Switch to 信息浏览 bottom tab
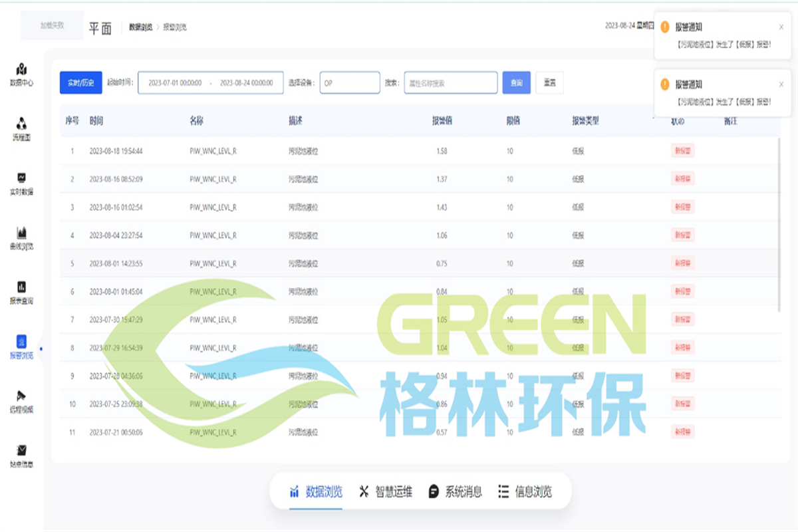This screenshot has width=798, height=532. (x=525, y=492)
